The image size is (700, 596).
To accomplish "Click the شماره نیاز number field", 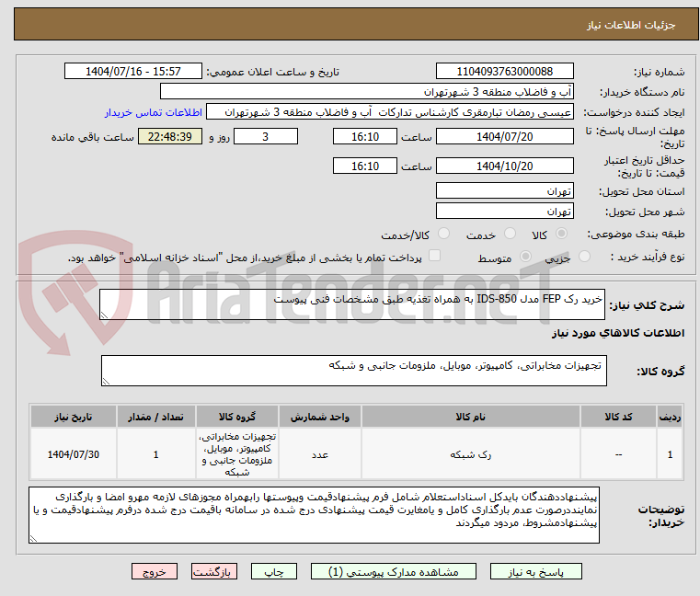I will pyautogui.click(x=504, y=72).
